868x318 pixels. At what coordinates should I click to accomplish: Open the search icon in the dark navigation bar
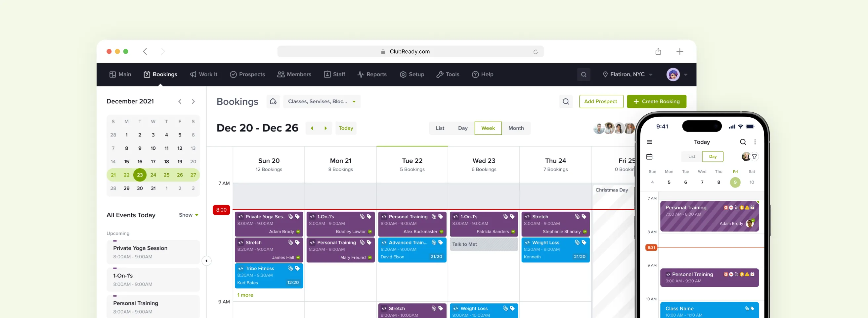tap(584, 75)
